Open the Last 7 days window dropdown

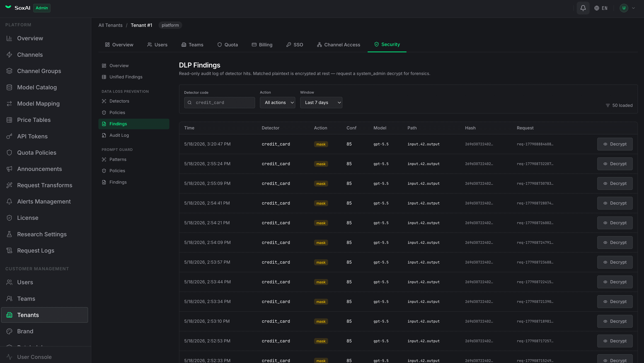(321, 103)
